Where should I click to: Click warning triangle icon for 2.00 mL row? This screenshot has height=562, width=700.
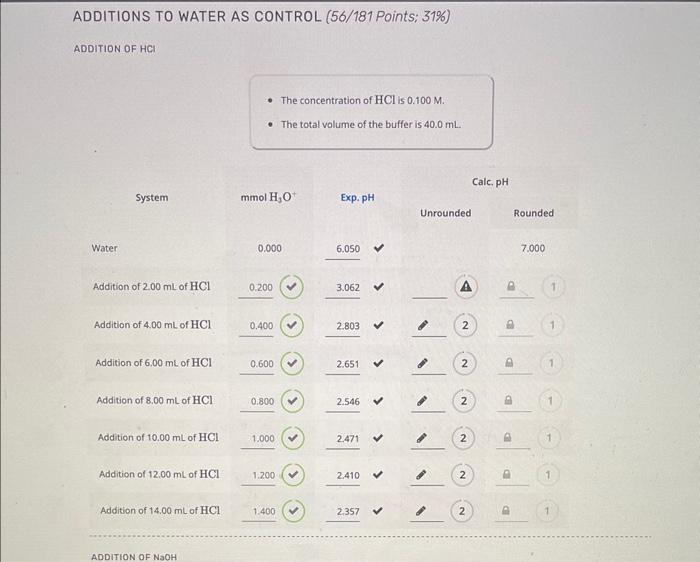pyautogui.click(x=466, y=286)
